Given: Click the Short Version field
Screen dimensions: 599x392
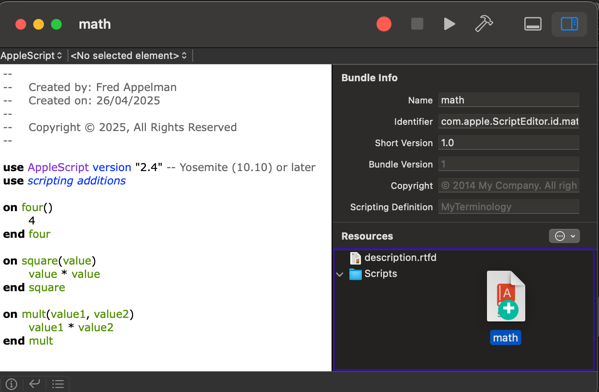Looking at the screenshot, I should [x=508, y=143].
